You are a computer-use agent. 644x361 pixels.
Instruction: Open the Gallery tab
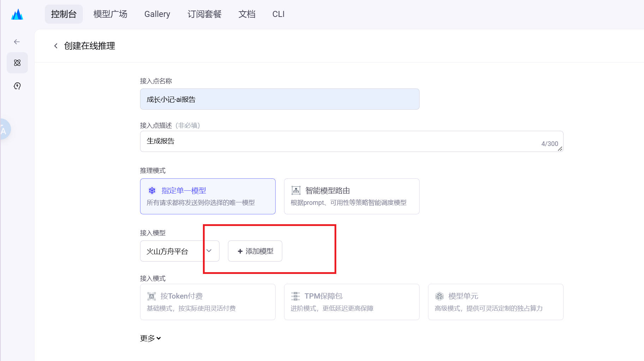click(157, 14)
